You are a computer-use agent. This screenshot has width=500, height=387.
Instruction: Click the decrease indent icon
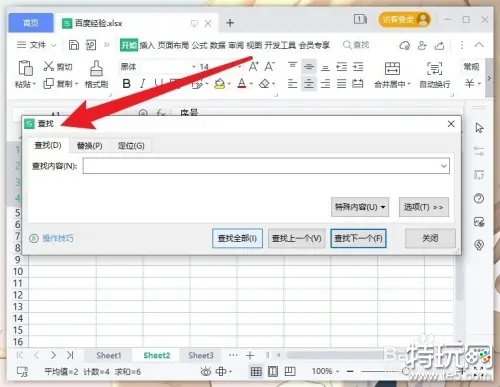point(341,67)
